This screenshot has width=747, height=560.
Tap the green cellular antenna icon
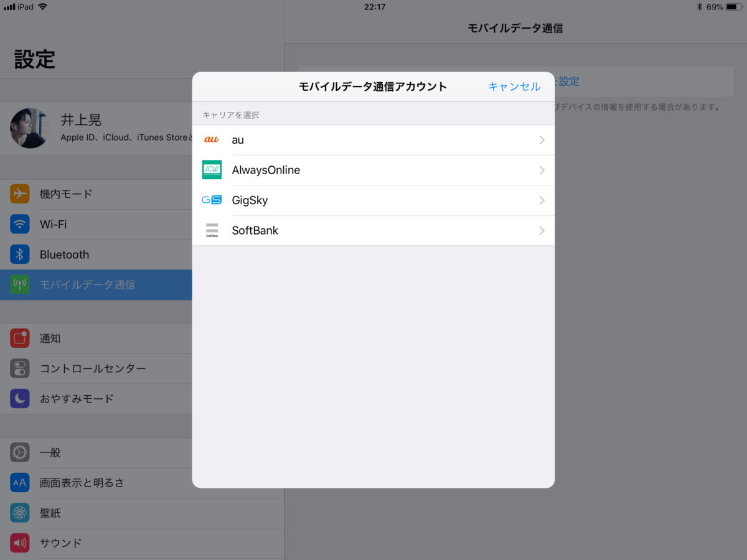pos(20,284)
